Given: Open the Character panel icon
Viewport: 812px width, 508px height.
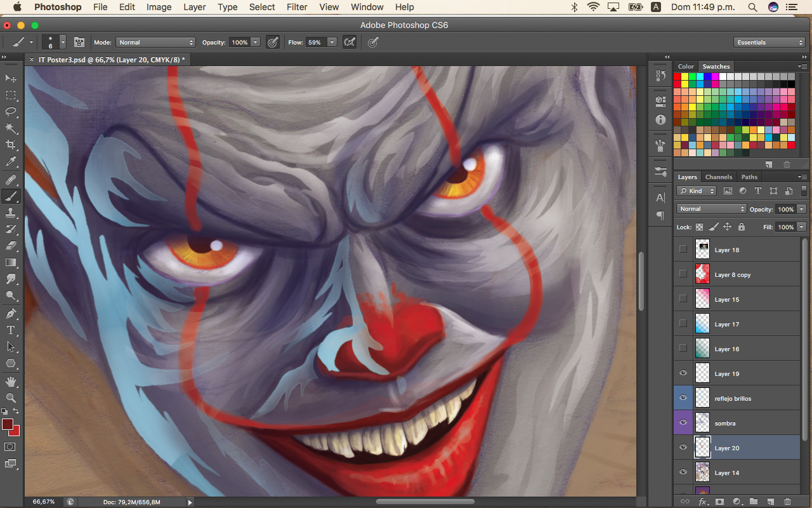Looking at the screenshot, I should [660, 197].
